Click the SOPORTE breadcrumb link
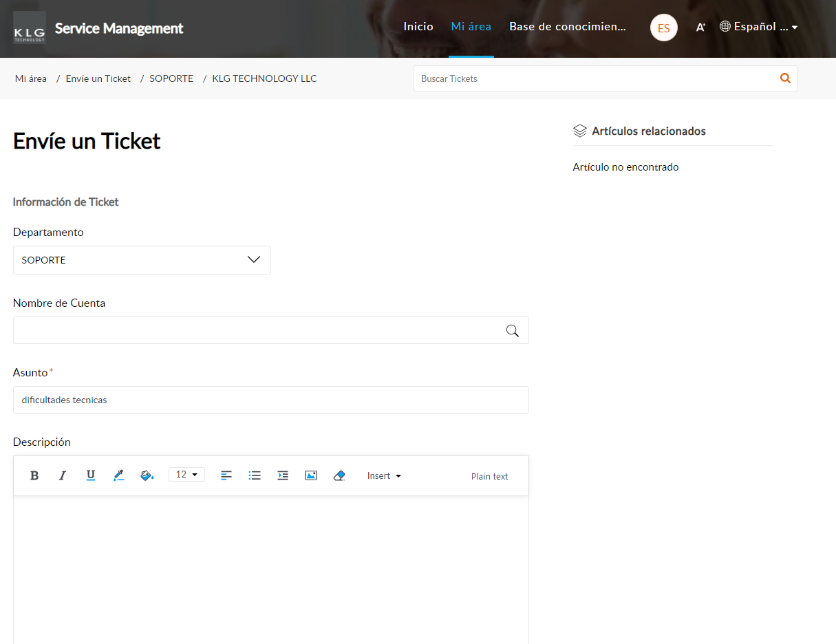Screen dimensions: 836x644 coord(171,78)
